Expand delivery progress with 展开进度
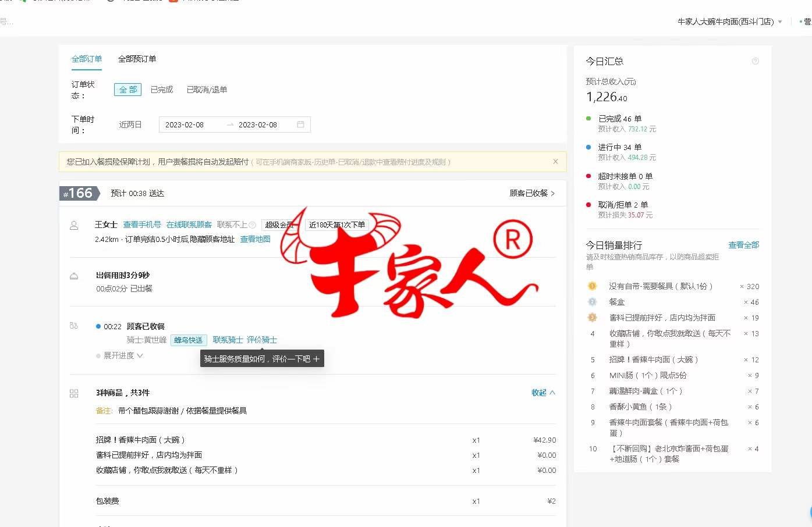The height and width of the screenshot is (527, 812). 123,355
